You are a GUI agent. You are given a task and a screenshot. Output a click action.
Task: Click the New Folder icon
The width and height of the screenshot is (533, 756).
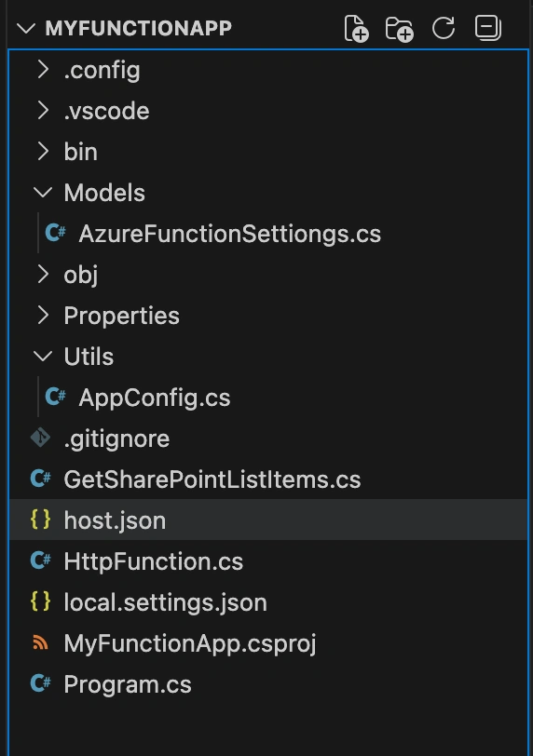pos(400,29)
